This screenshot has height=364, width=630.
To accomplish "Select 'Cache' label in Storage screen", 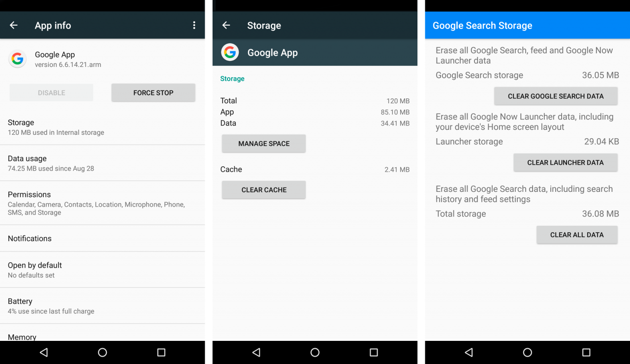I will coord(231,169).
